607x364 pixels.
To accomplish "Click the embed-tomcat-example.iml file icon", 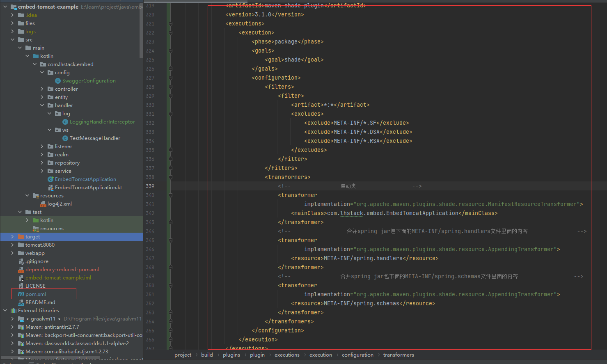I will pyautogui.click(x=21, y=278).
